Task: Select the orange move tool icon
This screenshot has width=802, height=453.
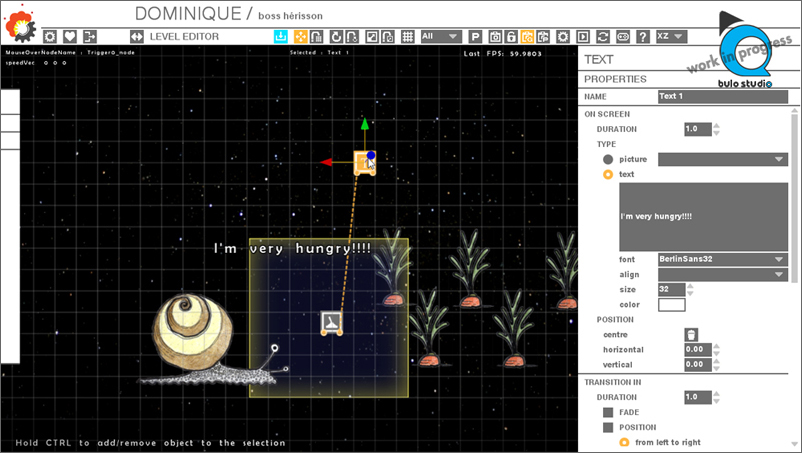Action: click(x=299, y=36)
